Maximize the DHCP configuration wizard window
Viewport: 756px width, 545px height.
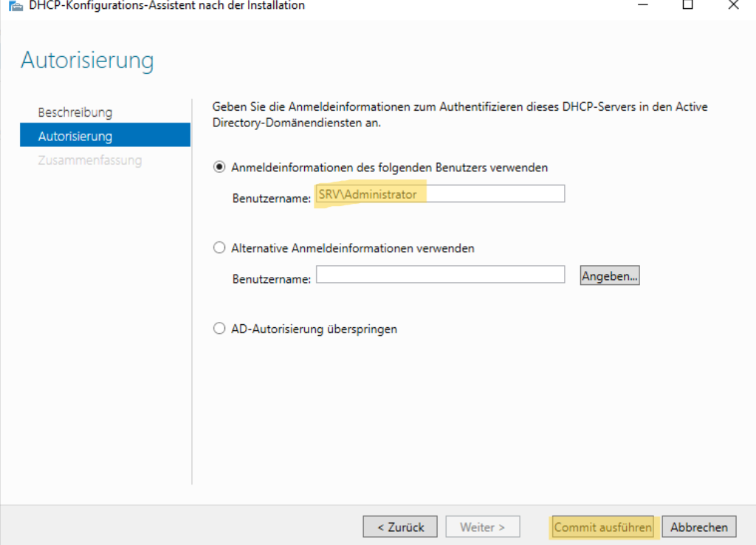tap(687, 5)
